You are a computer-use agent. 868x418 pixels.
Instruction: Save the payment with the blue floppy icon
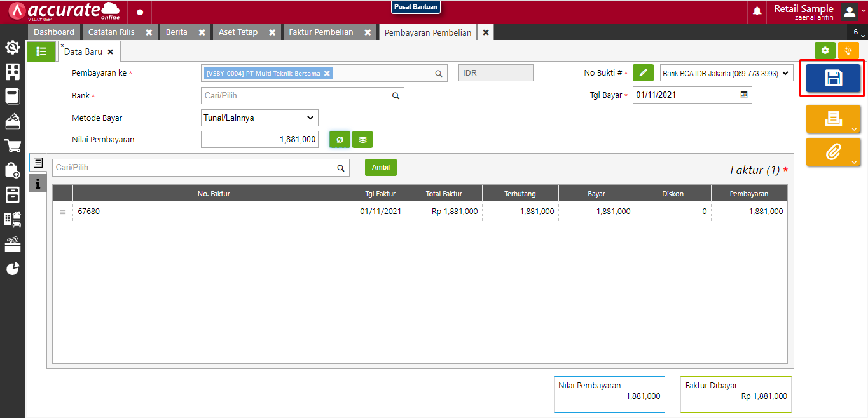click(833, 78)
